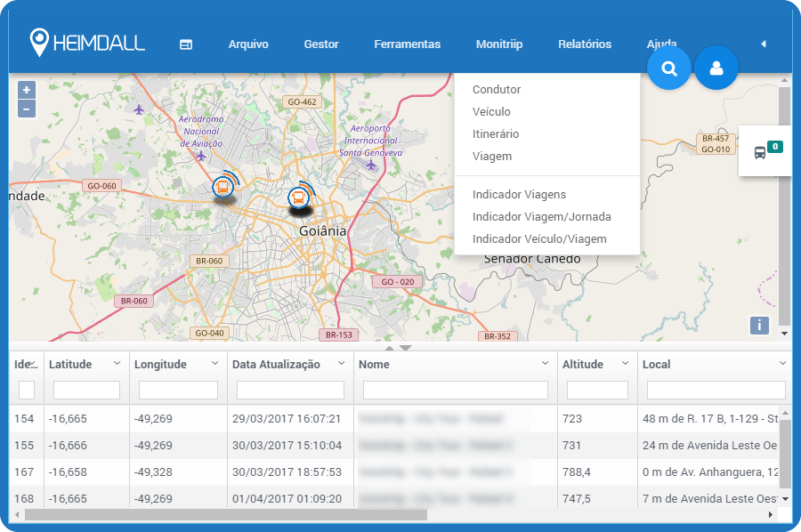Click the horizontal scrollbar left arrow
Image resolution: width=801 pixels, height=532 pixels.
(17, 514)
